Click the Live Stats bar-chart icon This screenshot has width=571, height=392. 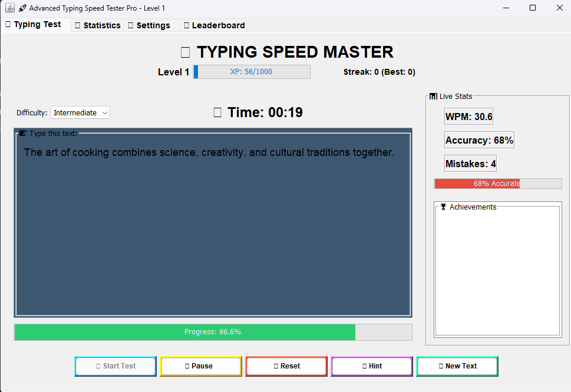pos(433,96)
